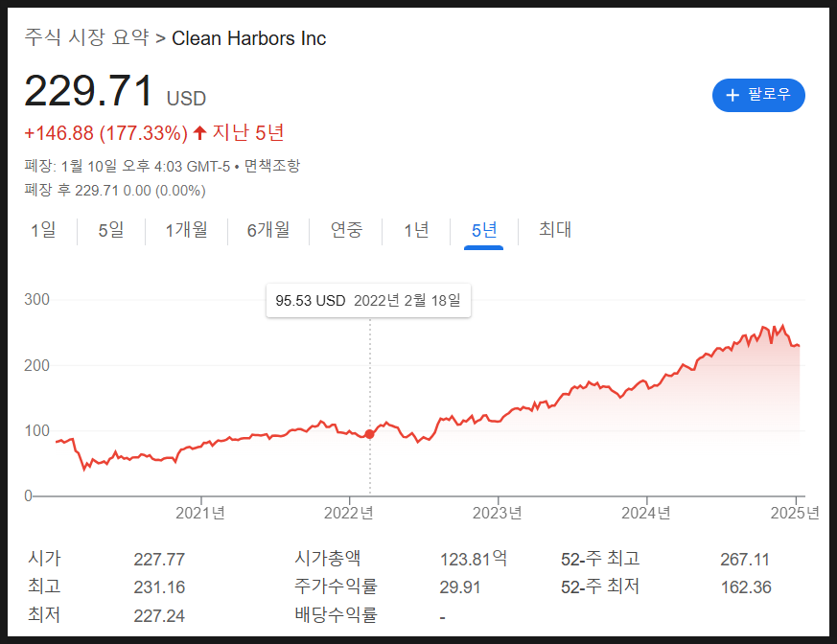Open the 주식 시장 요약 breadcrumb link
Screen dimensions: 837x644
click(87, 38)
